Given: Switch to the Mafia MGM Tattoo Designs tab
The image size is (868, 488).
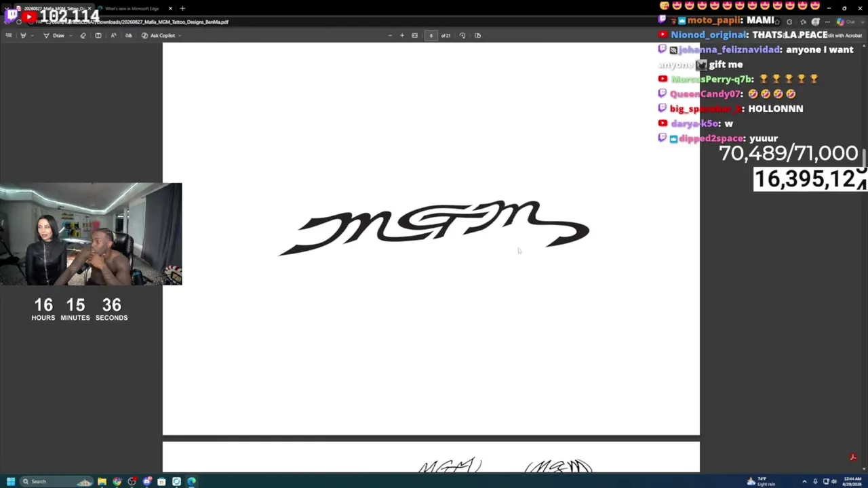Looking at the screenshot, I should (x=56, y=8).
